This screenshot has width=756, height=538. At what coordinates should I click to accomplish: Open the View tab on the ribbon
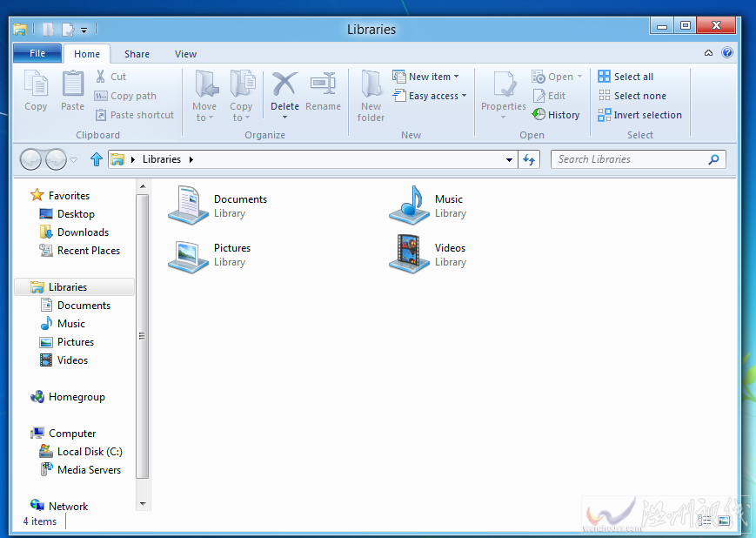pos(185,53)
